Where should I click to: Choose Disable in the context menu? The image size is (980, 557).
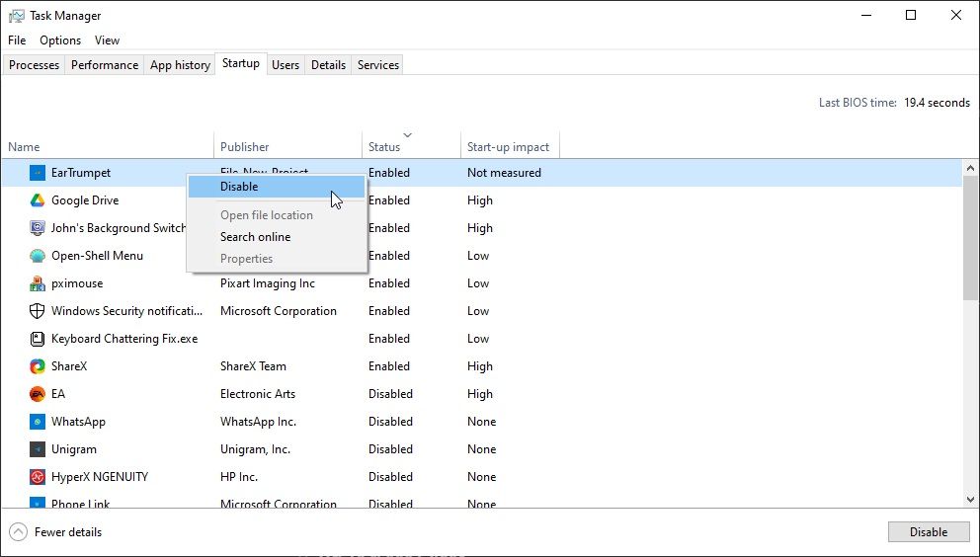pos(239,187)
